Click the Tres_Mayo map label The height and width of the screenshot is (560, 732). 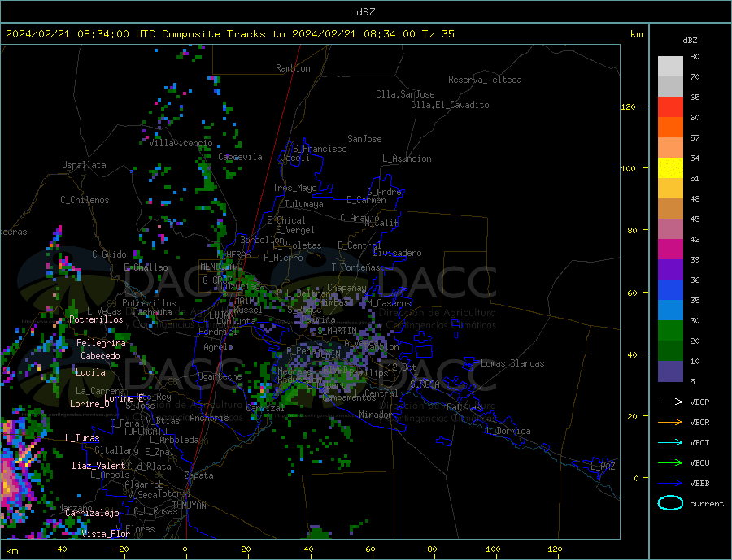(x=294, y=188)
